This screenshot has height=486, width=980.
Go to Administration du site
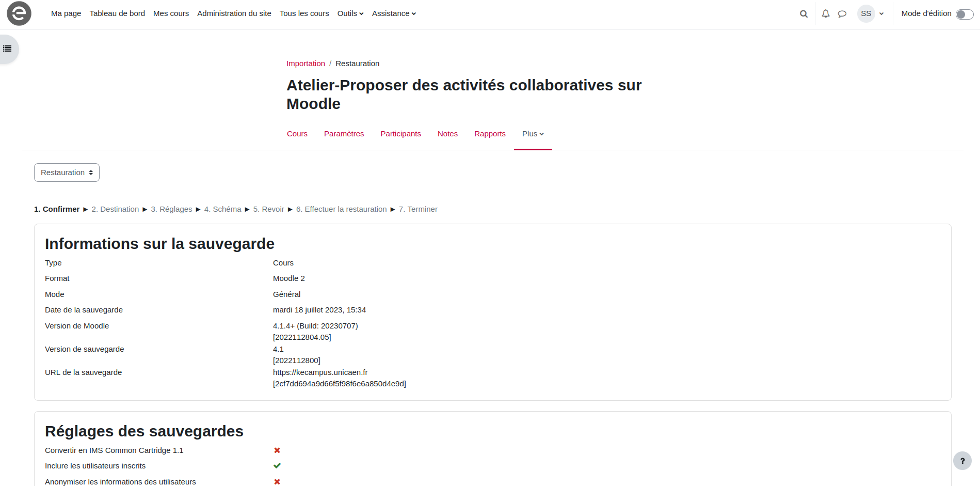coord(234,13)
